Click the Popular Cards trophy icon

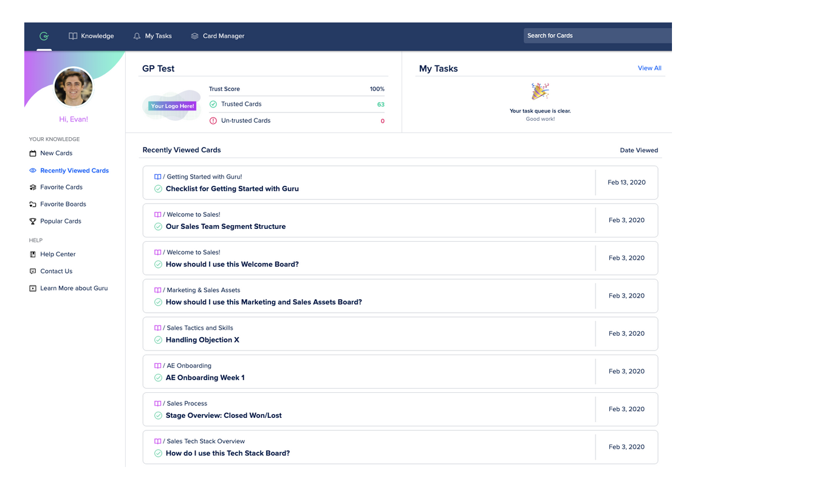[33, 222]
